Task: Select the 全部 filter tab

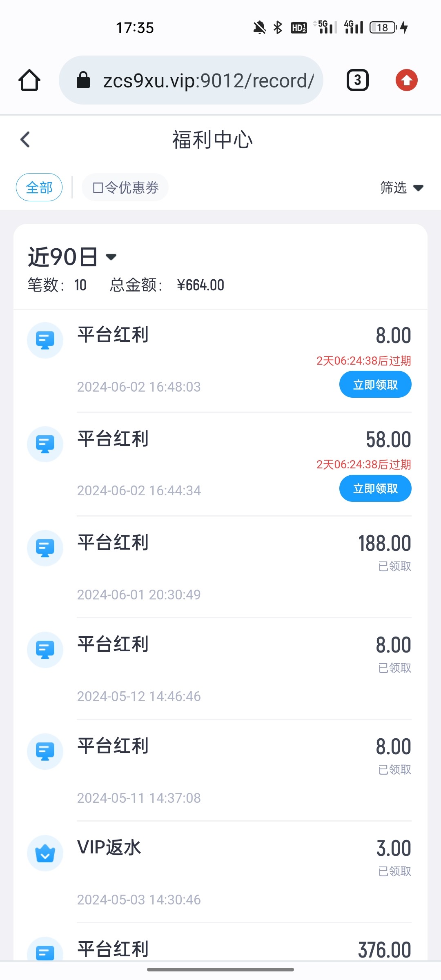Action: (x=39, y=188)
